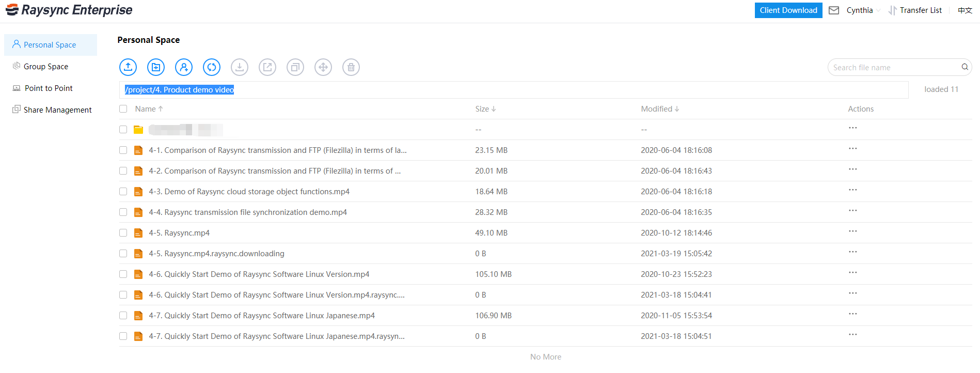Viewport: 980px width, 373px height.
Task: Click the 'No More' text at list bottom
Action: [x=545, y=357]
